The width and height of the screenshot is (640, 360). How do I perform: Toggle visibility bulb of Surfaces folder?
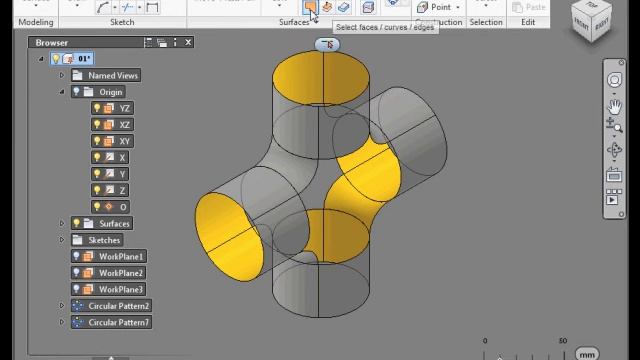point(76,223)
